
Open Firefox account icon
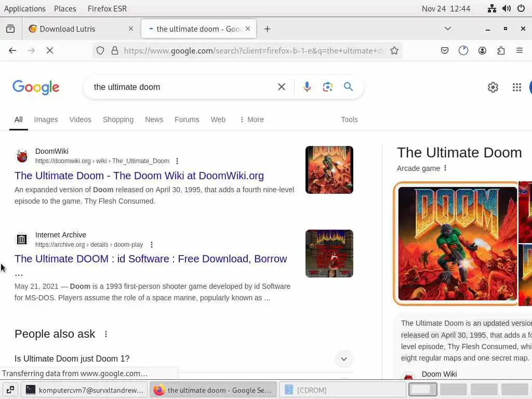click(482, 50)
